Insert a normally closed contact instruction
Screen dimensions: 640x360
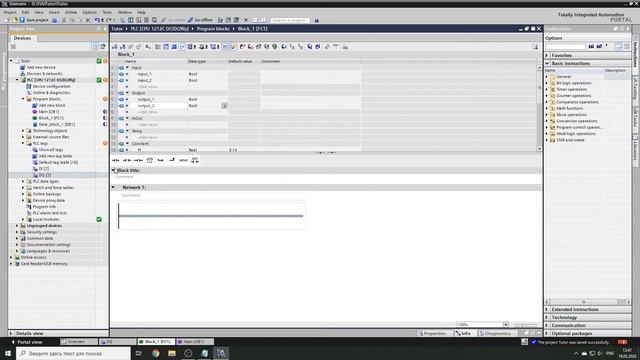coord(127,160)
